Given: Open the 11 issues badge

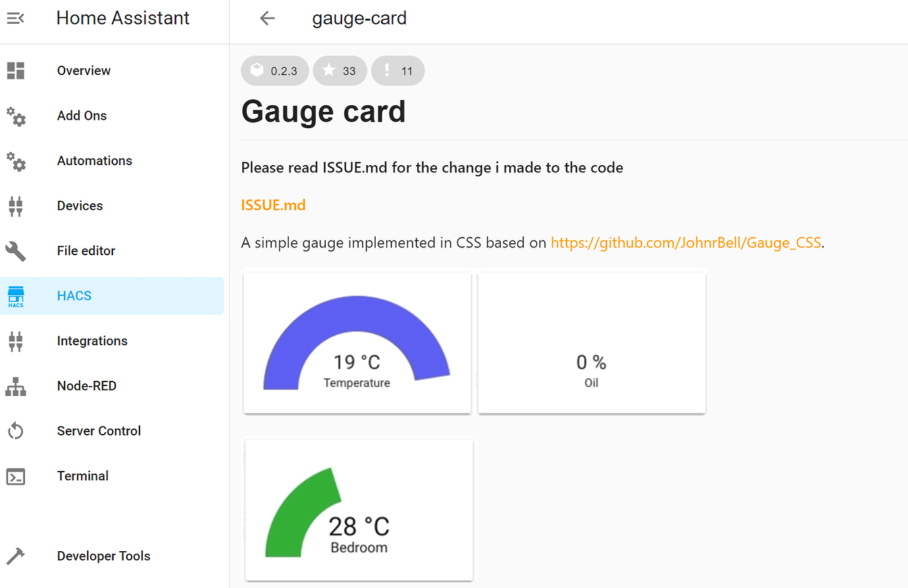Looking at the screenshot, I should [397, 70].
